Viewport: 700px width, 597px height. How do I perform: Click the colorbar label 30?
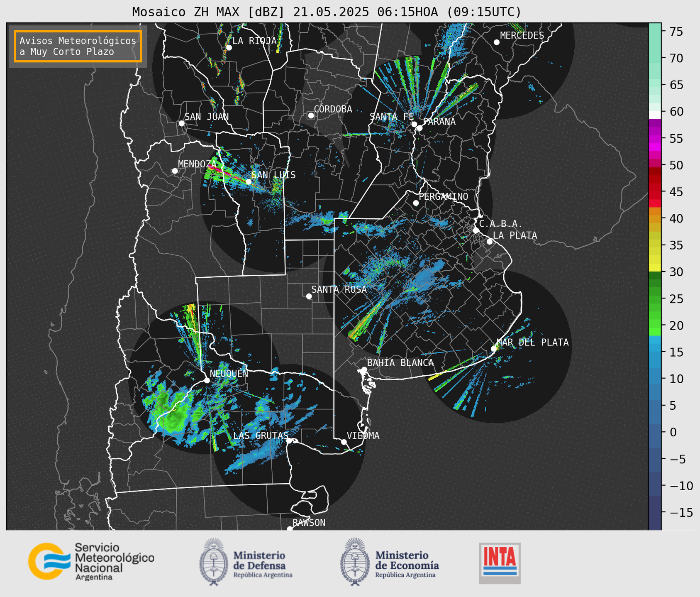(x=676, y=272)
